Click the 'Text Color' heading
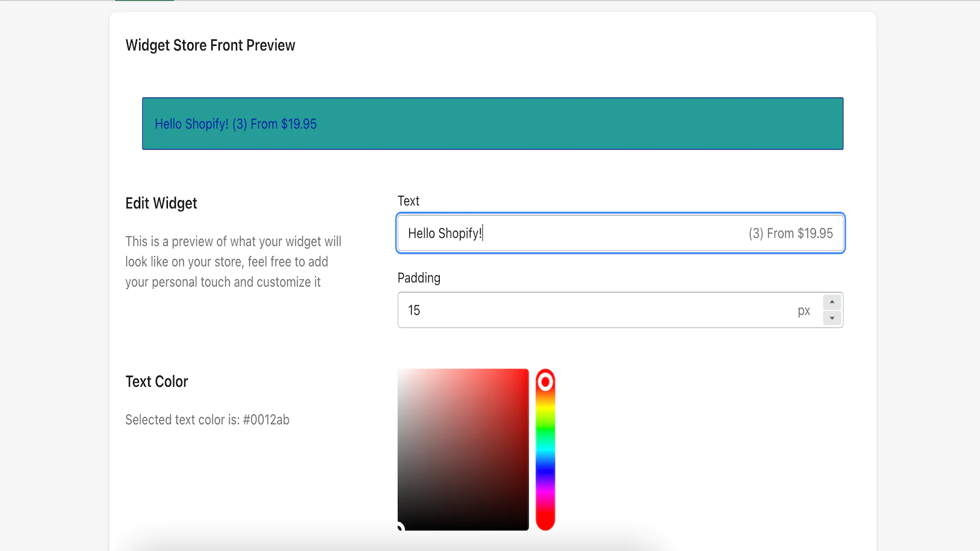The height and width of the screenshot is (551, 980). (x=157, y=381)
